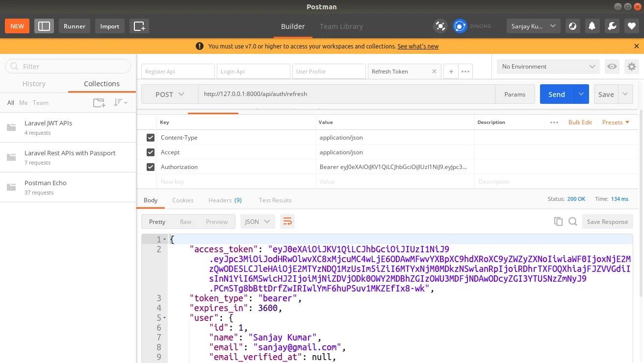Image resolution: width=644 pixels, height=363 pixels.
Task: Click the interceptor satellite icon
Action: coord(440,26)
